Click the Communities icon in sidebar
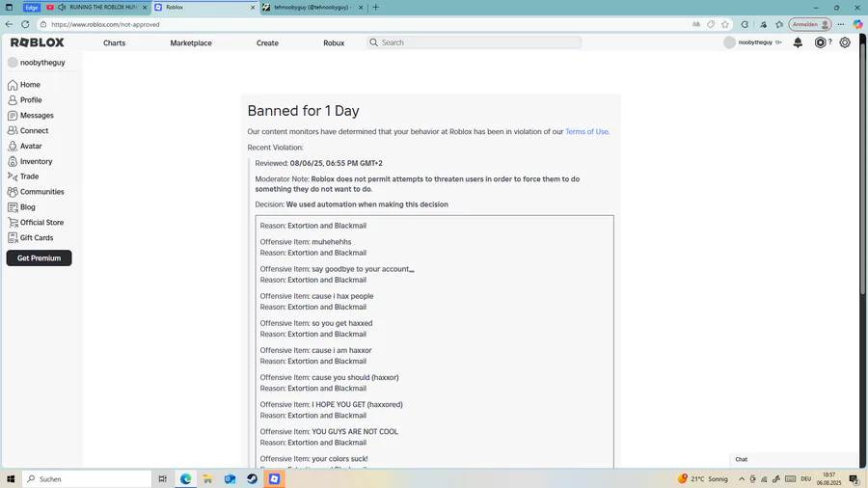This screenshot has width=868, height=488. 13,192
